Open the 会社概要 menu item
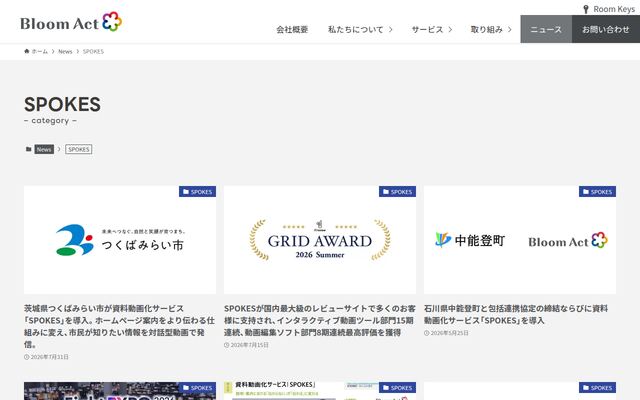 [x=292, y=29]
